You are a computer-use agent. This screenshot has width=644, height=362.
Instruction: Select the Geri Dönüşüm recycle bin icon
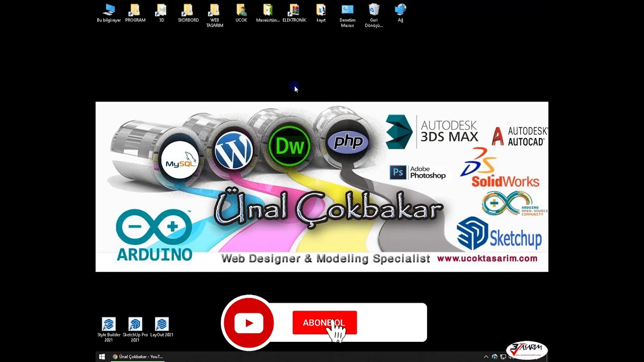point(374,16)
